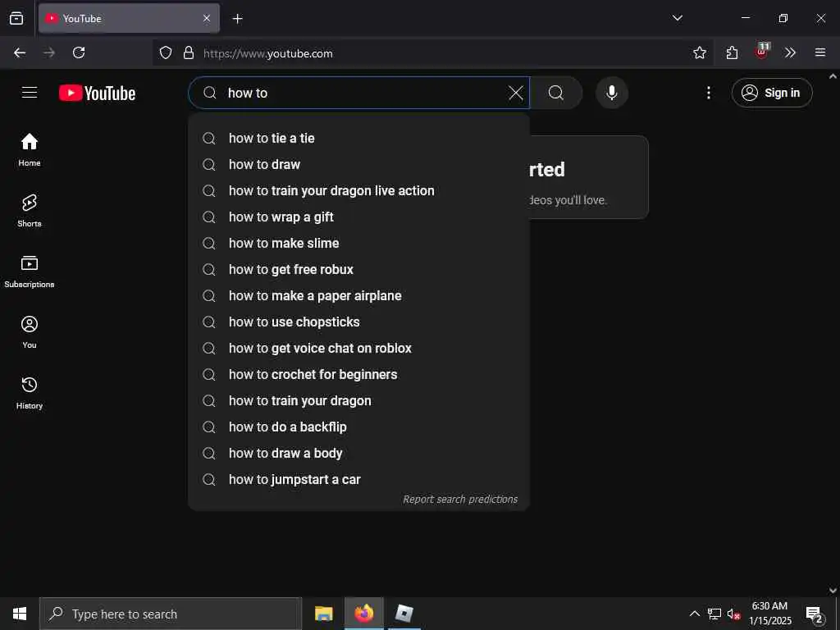Select 'how to use chopsticks' suggestion

[x=359, y=322]
